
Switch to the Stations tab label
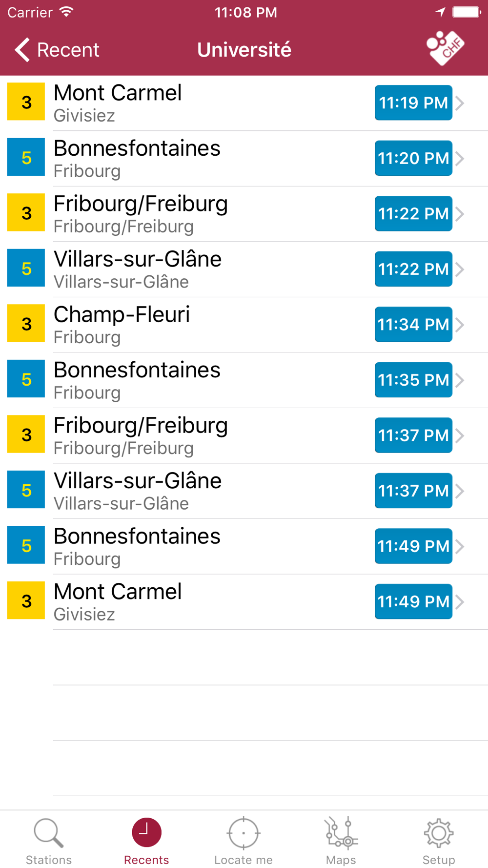(x=48, y=860)
